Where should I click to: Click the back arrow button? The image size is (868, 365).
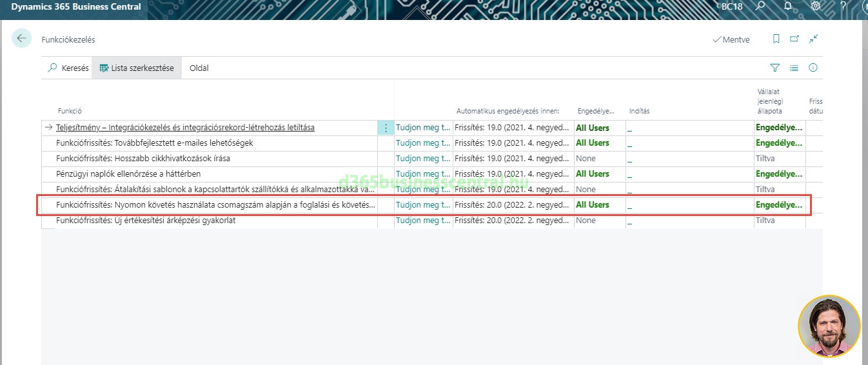[x=21, y=39]
